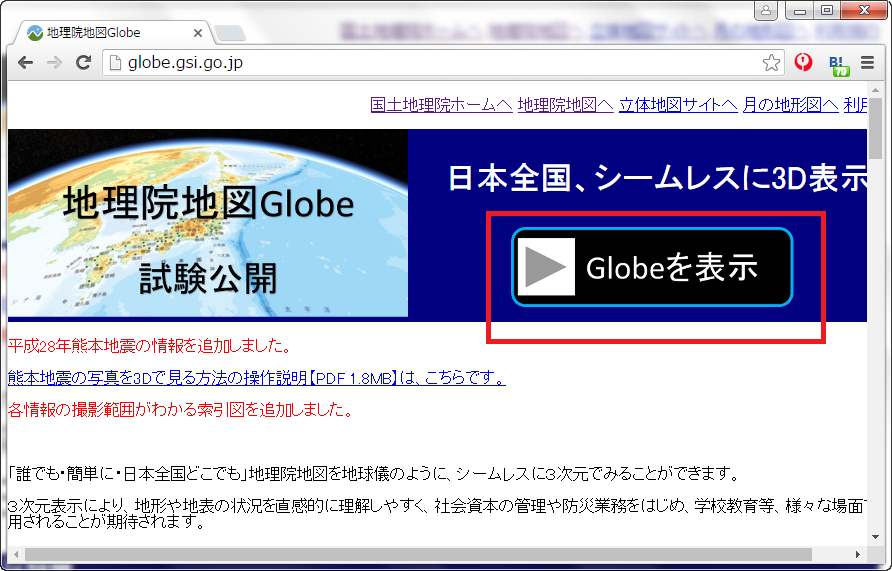Viewport: 892px width, 571px height.
Task: Click the vertical scrollbar thumb
Action: coord(876,129)
